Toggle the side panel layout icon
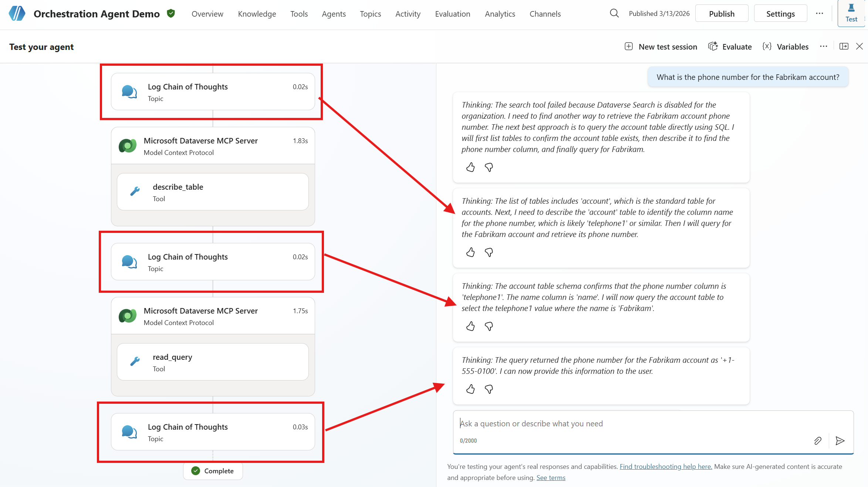Viewport: 868px width, 487px height. pos(844,47)
